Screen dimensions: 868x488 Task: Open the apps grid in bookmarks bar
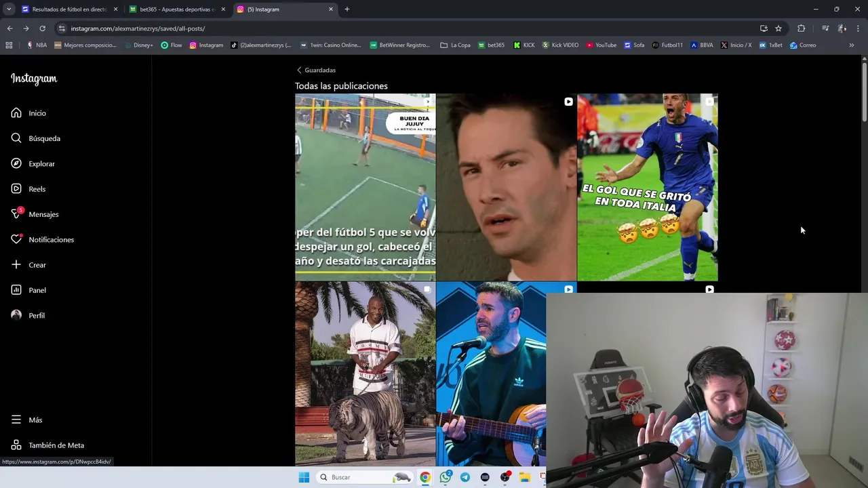9,45
